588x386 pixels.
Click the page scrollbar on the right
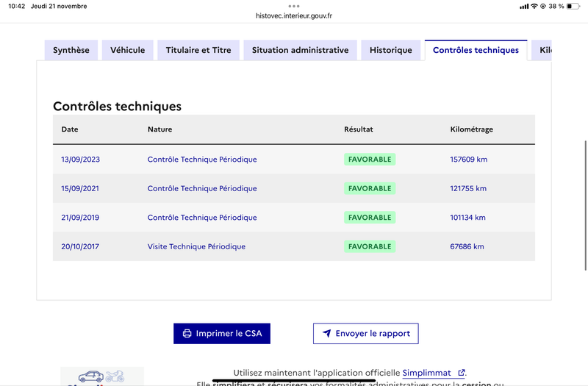pos(585,205)
